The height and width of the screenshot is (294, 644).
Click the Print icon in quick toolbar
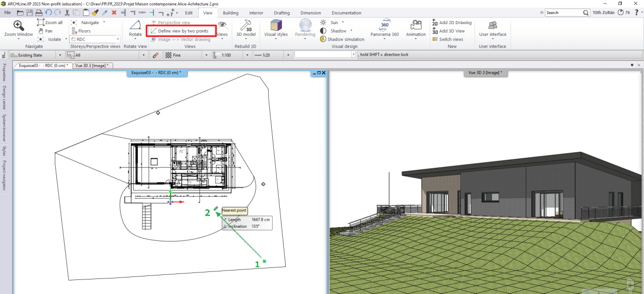39,13
